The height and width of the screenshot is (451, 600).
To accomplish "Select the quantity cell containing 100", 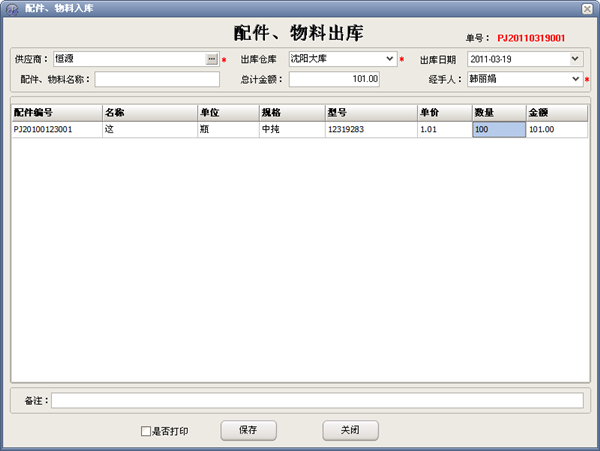I will tap(498, 129).
